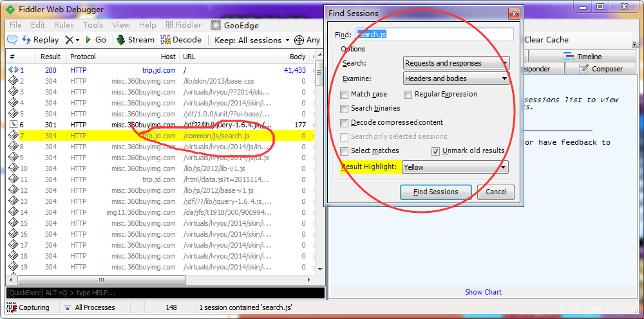Switch to the Timeline tab
644x319 pixels.
point(583,57)
